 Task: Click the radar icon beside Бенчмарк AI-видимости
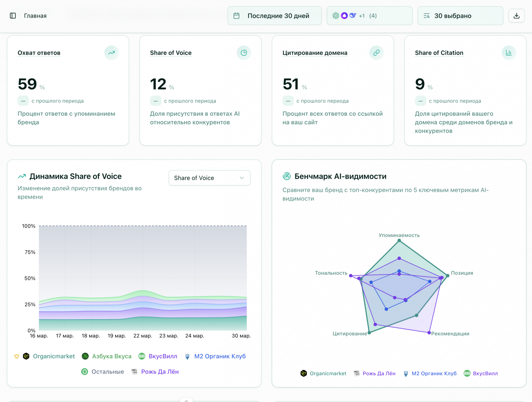click(x=287, y=176)
